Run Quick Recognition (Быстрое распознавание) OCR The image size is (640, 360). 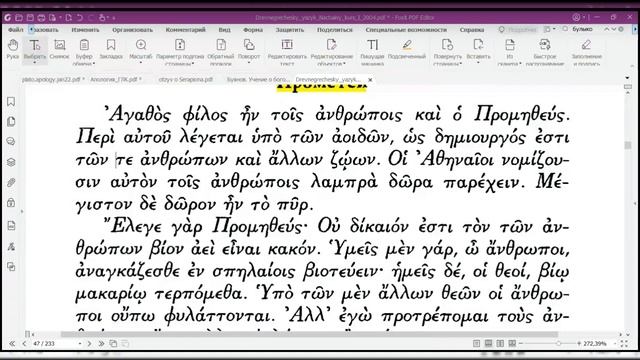point(545,51)
